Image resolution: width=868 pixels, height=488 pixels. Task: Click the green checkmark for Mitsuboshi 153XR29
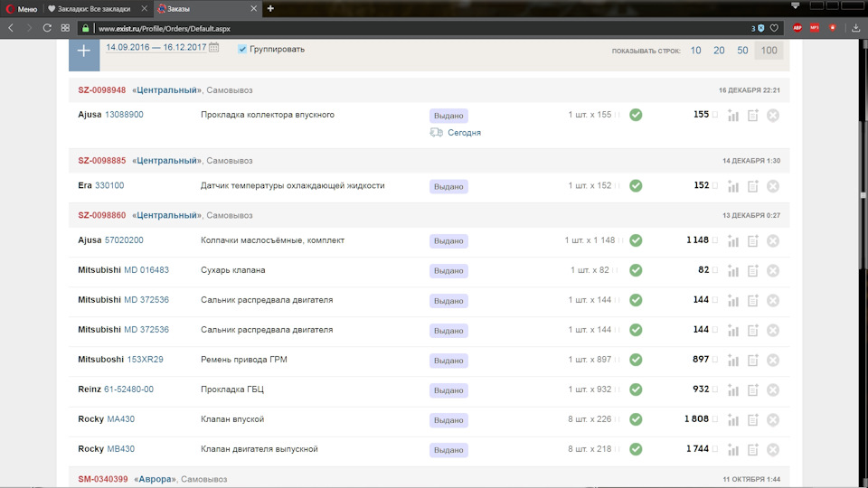(636, 360)
